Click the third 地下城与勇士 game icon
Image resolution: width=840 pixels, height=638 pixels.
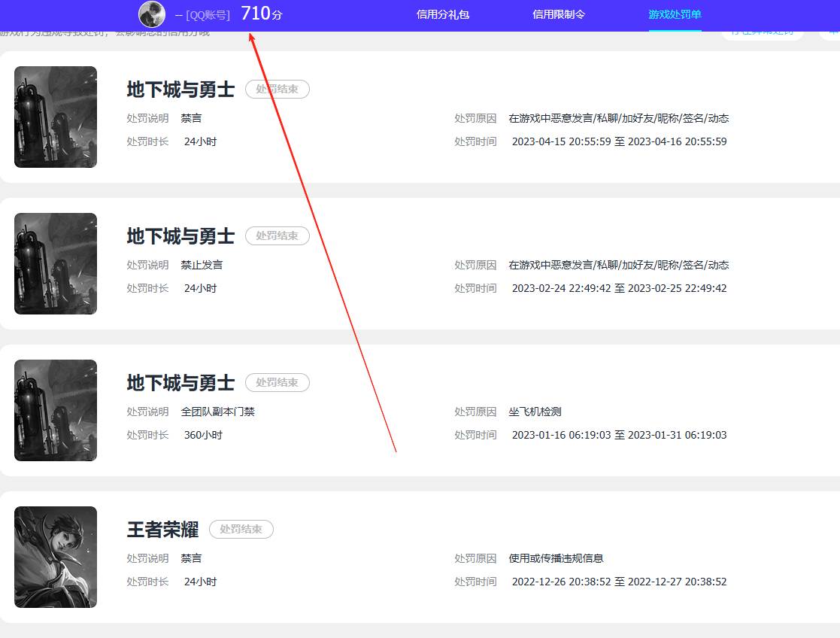pos(55,410)
